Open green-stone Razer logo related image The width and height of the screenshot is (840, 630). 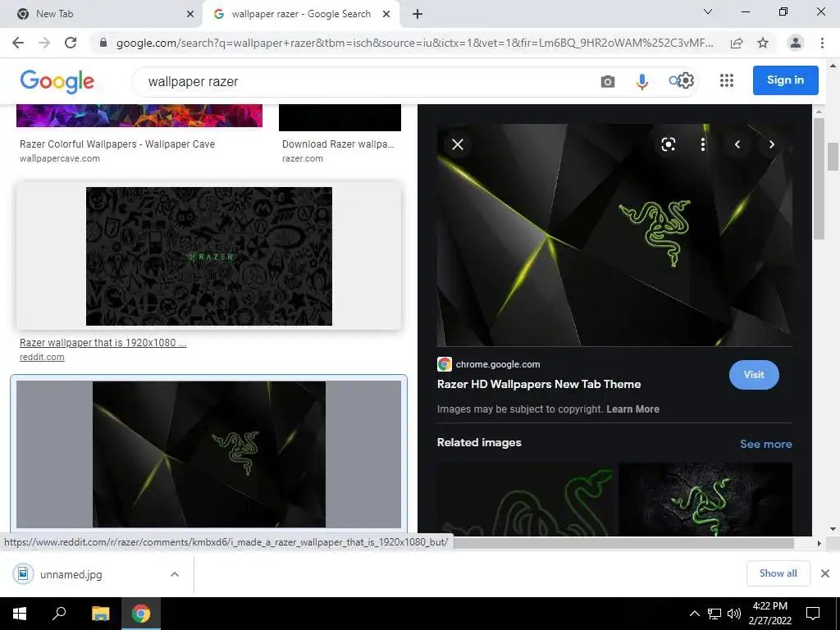(705, 500)
